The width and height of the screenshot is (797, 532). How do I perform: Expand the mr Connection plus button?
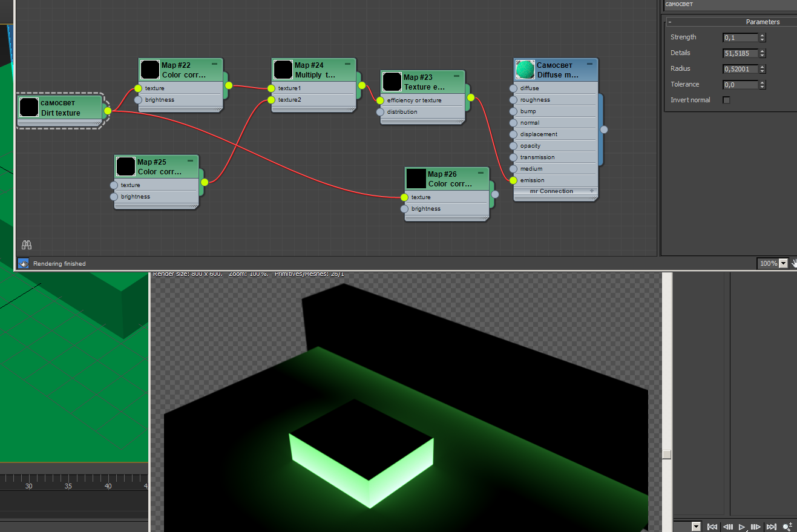(x=591, y=191)
